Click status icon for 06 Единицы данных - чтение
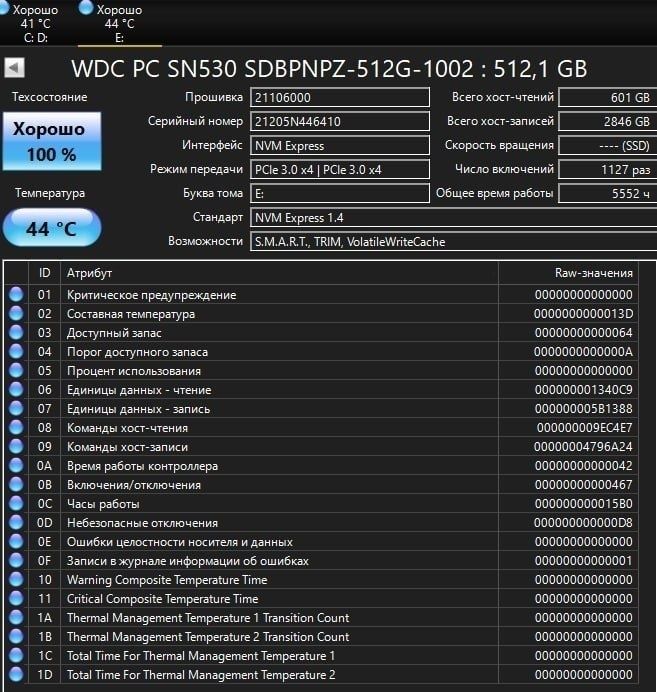The image size is (657, 692). tap(16, 389)
